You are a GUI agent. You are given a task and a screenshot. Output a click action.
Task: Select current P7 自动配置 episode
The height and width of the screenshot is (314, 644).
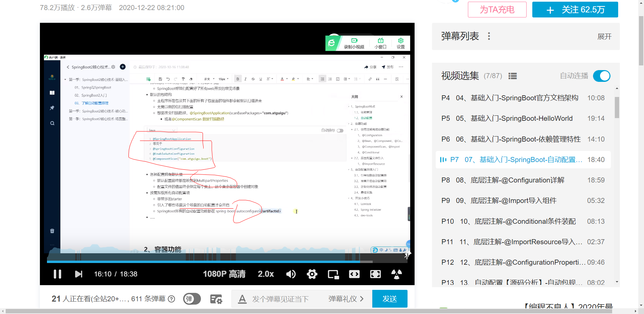[x=523, y=160]
